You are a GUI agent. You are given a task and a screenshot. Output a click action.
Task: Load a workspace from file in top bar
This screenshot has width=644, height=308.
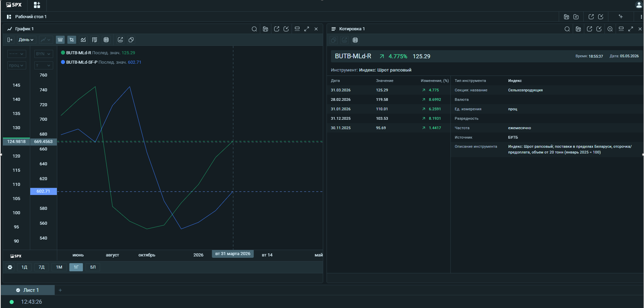point(576,17)
